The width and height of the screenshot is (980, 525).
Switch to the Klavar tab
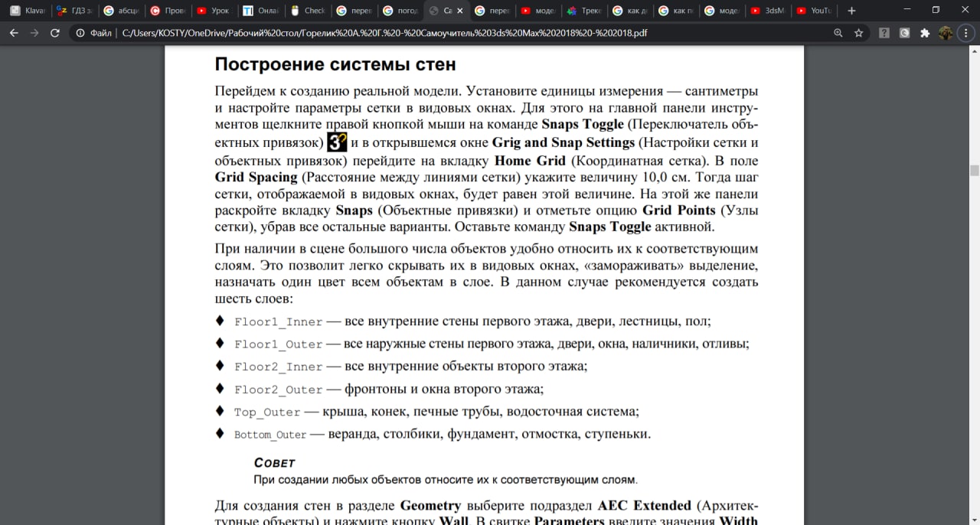pos(28,11)
